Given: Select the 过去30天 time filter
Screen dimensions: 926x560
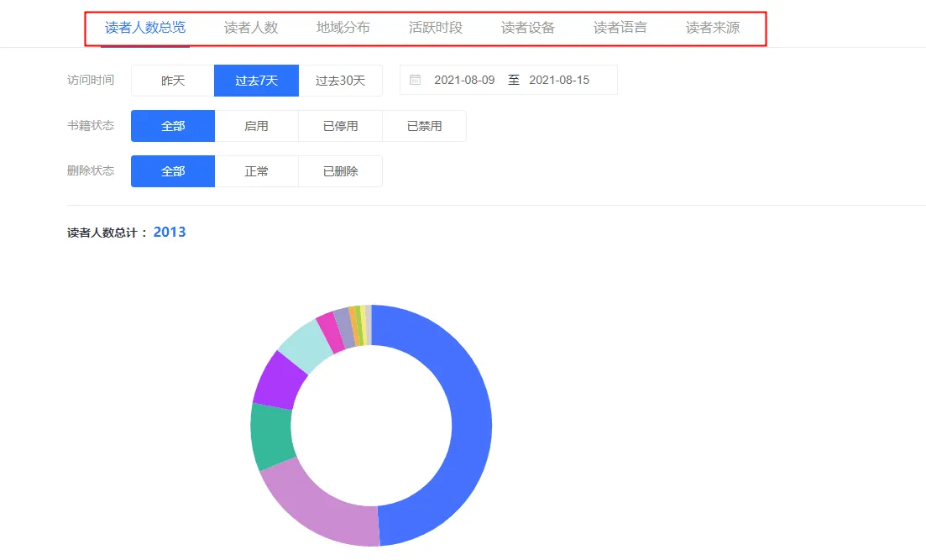Looking at the screenshot, I should pyautogui.click(x=341, y=80).
